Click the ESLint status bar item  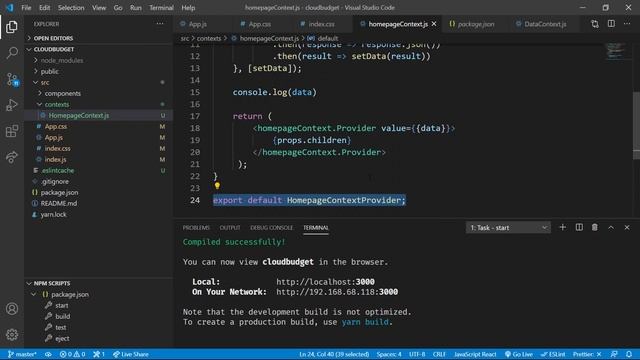[x=553, y=354]
